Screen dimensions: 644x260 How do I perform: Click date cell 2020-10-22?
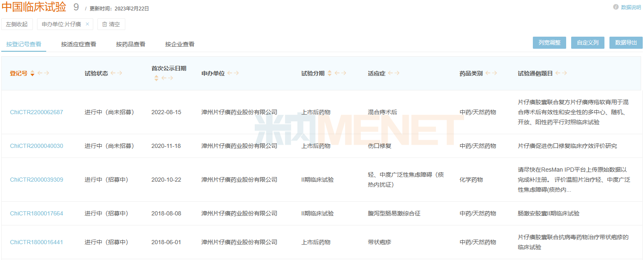tap(167, 180)
